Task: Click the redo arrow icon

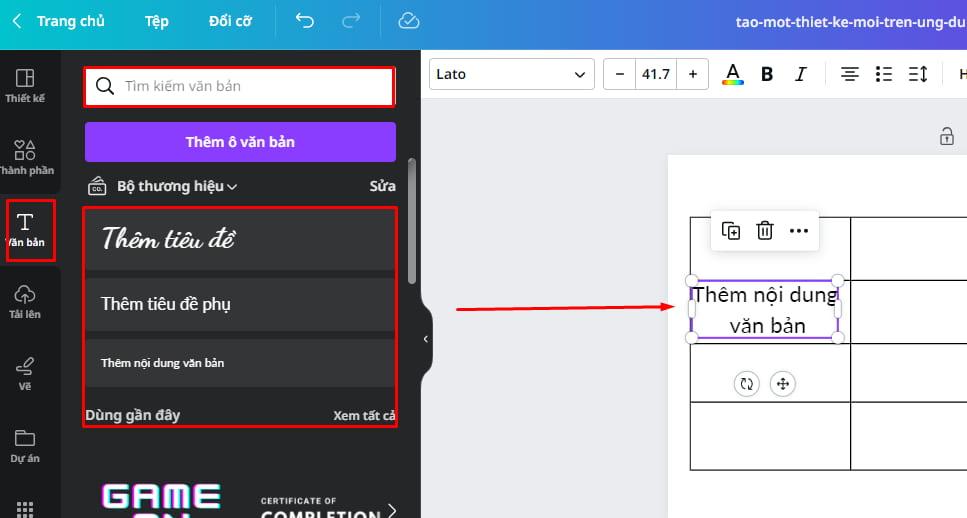Action: 351,22
